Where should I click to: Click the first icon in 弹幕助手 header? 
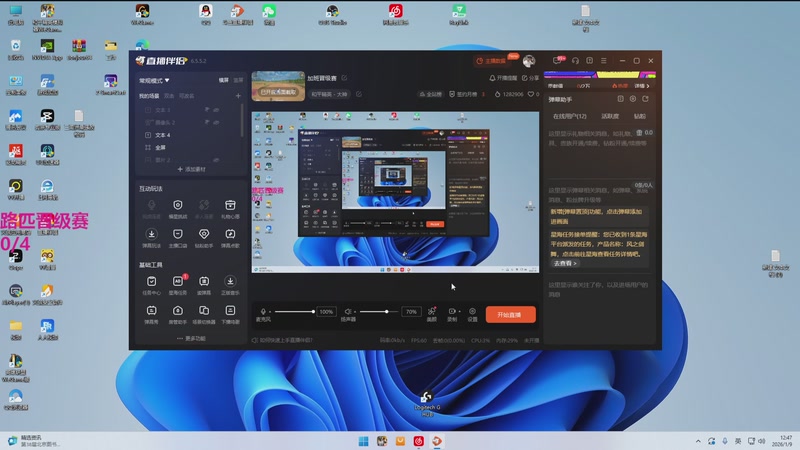[620, 99]
